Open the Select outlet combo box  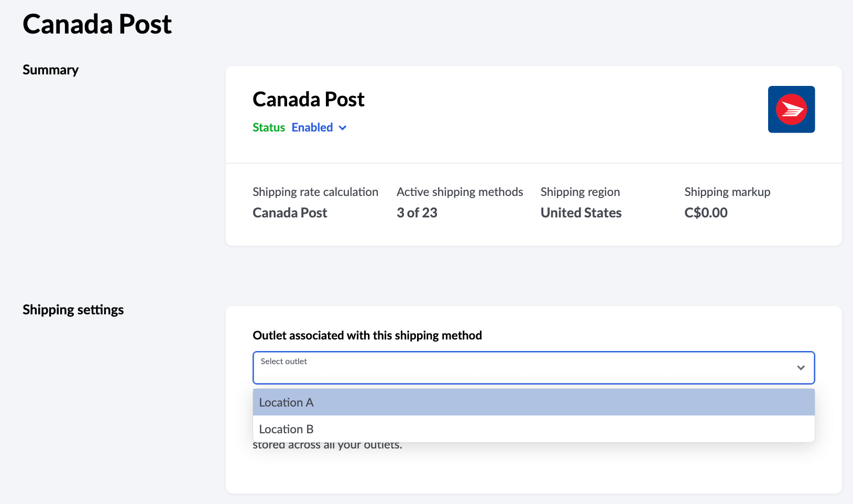(533, 368)
